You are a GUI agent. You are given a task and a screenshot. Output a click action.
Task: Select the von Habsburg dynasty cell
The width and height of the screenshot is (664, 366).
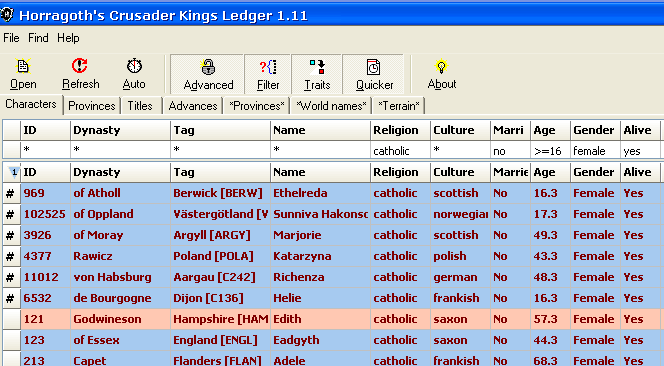(x=120, y=277)
